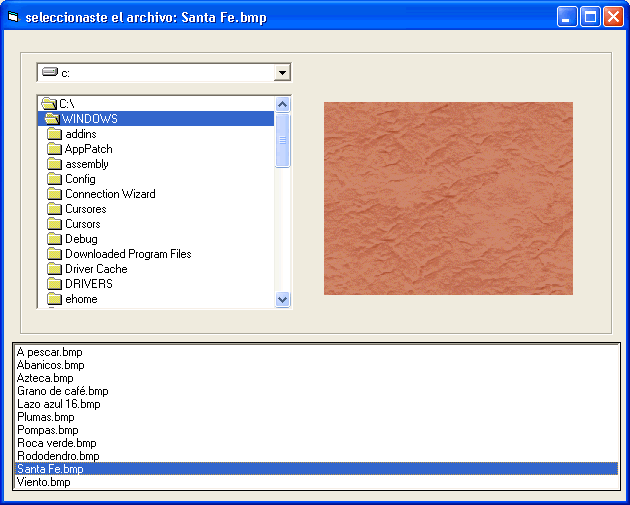This screenshot has height=505, width=630.
Task: Click the Debug folder icon
Action: [54, 239]
